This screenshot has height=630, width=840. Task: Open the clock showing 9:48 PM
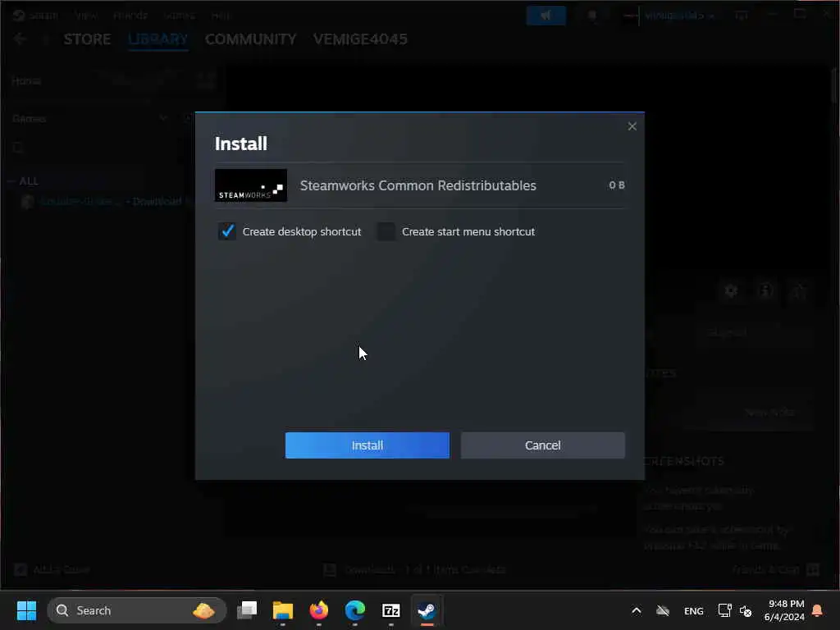(x=784, y=610)
